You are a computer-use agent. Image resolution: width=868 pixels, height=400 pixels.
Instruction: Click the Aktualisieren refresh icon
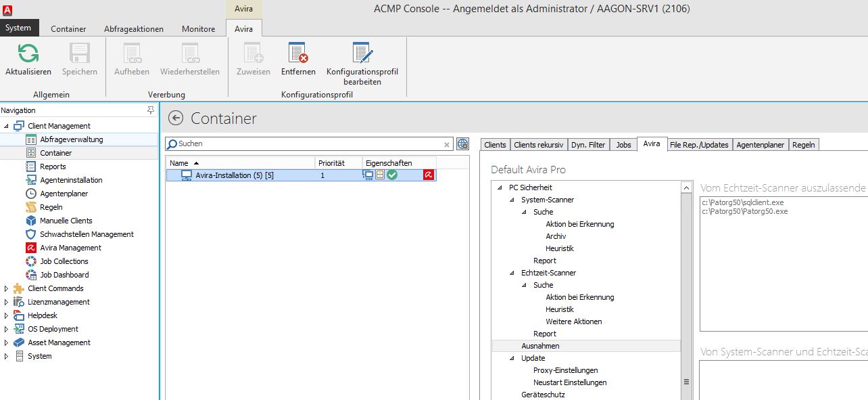tap(28, 54)
